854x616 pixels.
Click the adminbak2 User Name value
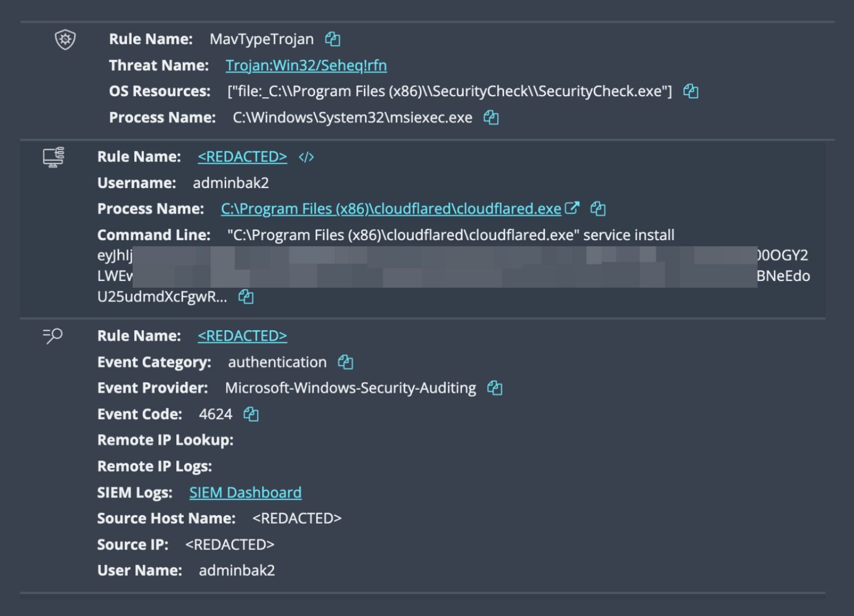pos(237,570)
